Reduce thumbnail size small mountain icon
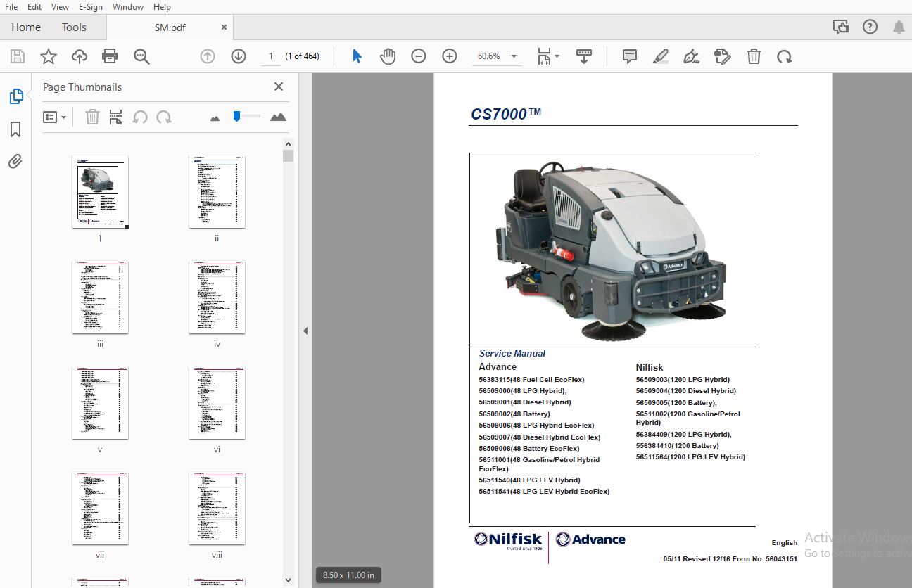This screenshot has width=912, height=588. (215, 118)
